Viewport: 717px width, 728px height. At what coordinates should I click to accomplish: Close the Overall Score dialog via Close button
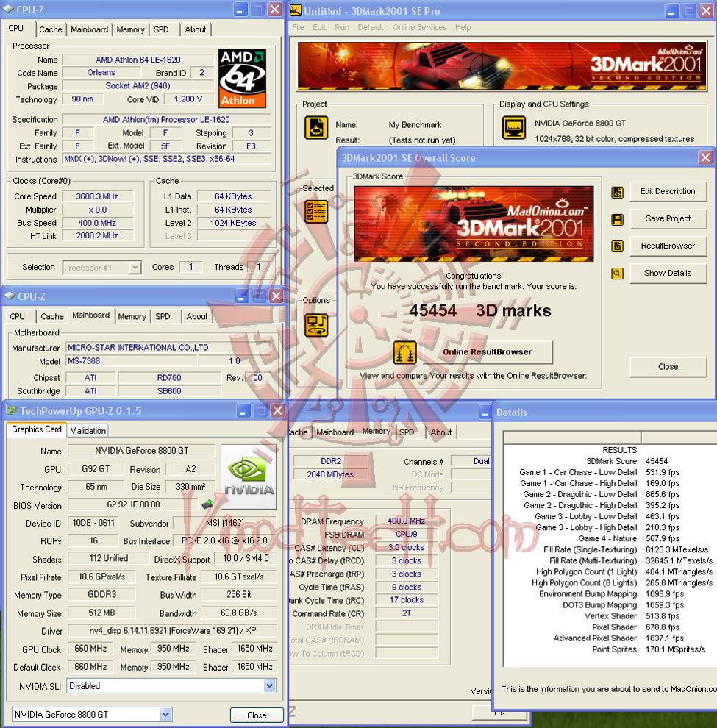(x=668, y=367)
